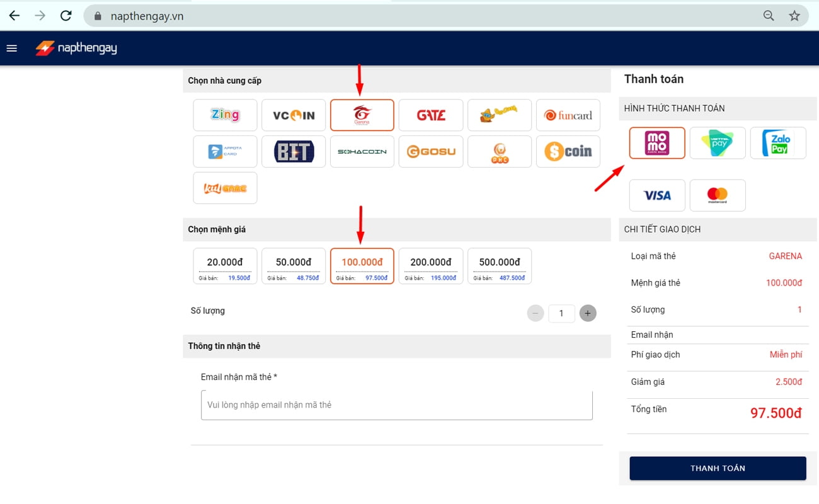Viewport: 819px width, 504px height.
Task: Click the GARENA card type value
Action: [x=786, y=256]
